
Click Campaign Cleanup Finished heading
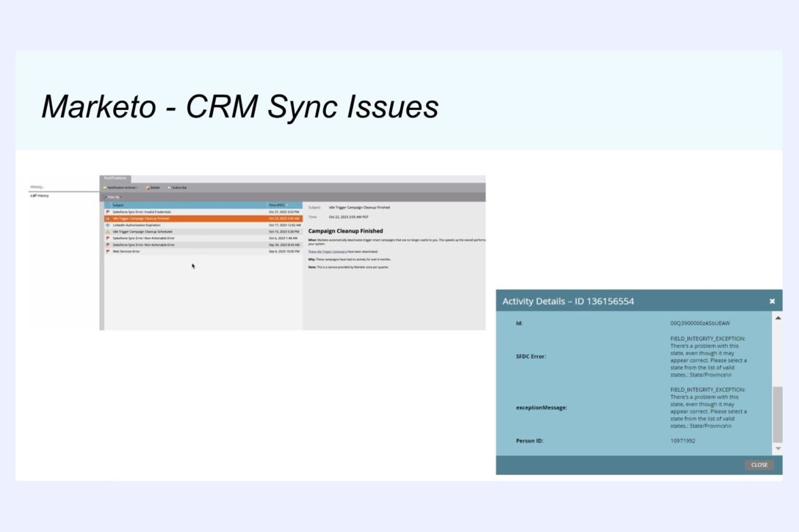[345, 231]
